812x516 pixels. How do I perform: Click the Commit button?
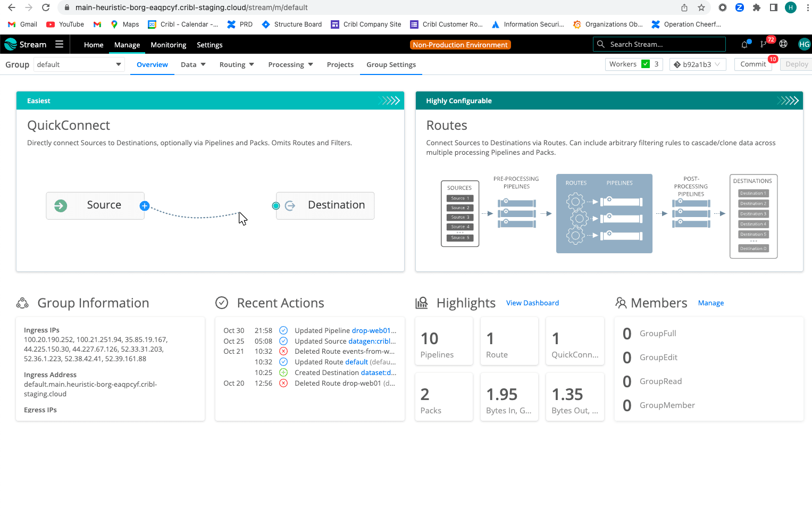click(753, 64)
